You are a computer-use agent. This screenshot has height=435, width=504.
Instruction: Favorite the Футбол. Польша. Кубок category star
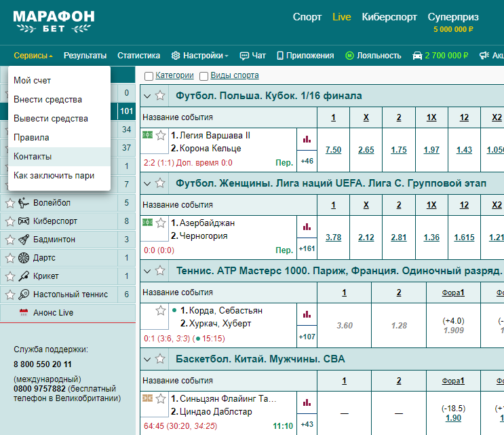click(160, 96)
